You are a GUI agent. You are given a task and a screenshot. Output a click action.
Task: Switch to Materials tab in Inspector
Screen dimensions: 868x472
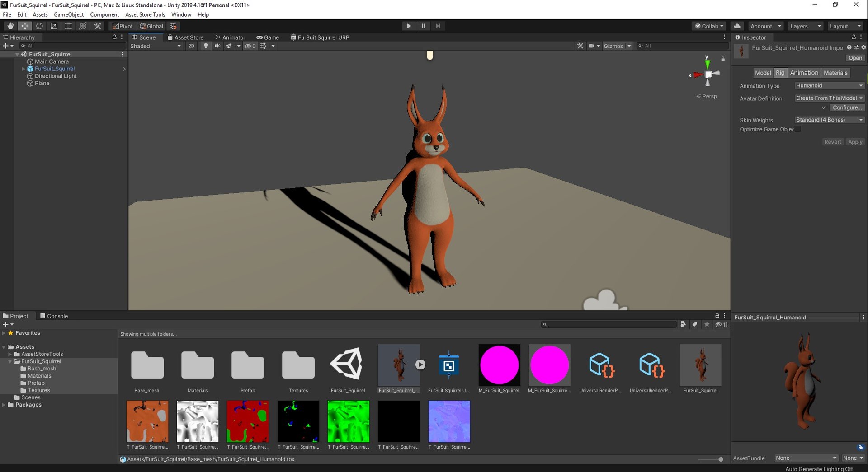coord(835,73)
